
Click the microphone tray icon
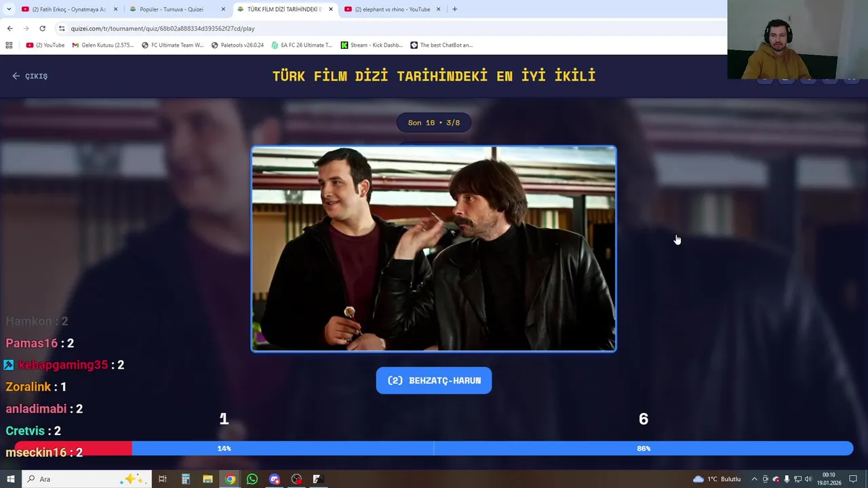click(787, 479)
